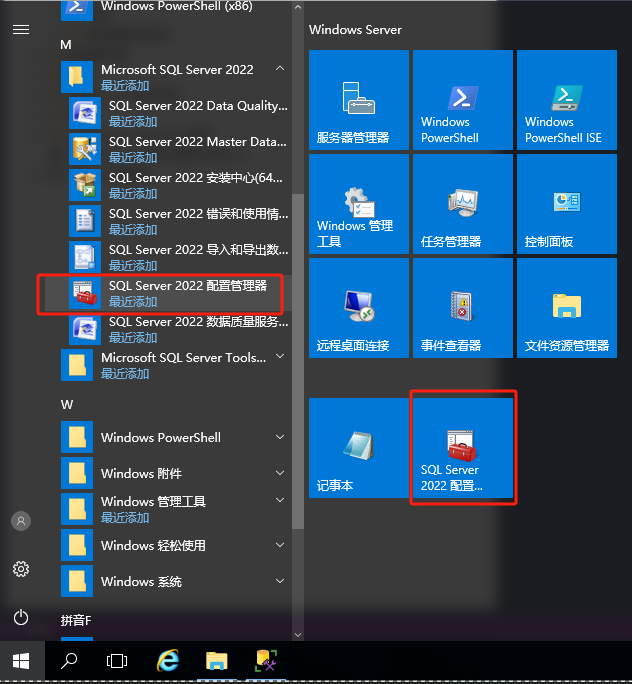Click the power button in the Start menu
This screenshot has width=632, height=684.
coord(21,617)
